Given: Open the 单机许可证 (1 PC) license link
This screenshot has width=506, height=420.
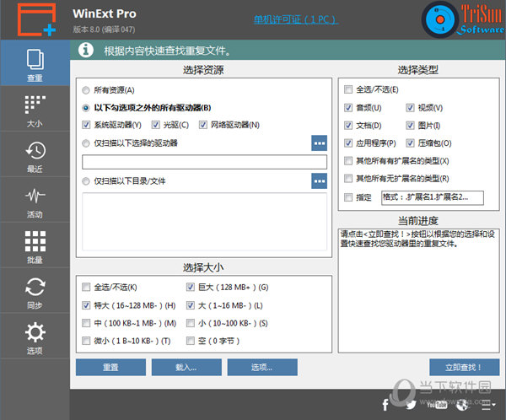Looking at the screenshot, I should click(x=296, y=20).
